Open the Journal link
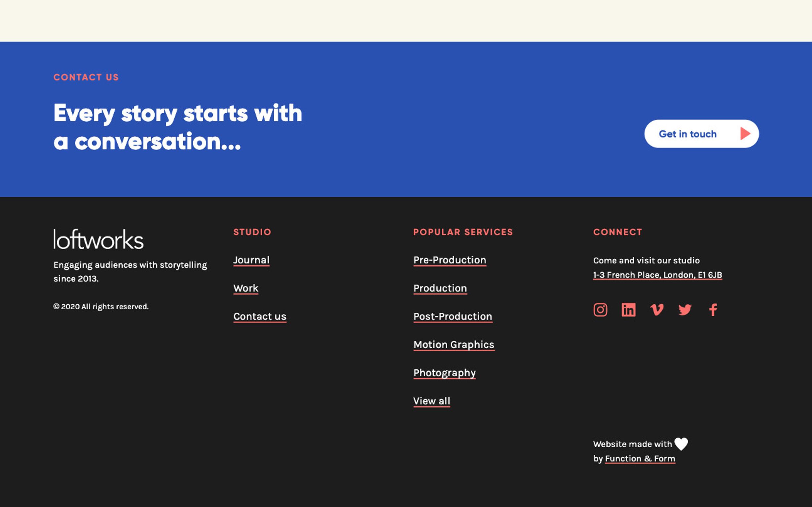 pyautogui.click(x=251, y=260)
